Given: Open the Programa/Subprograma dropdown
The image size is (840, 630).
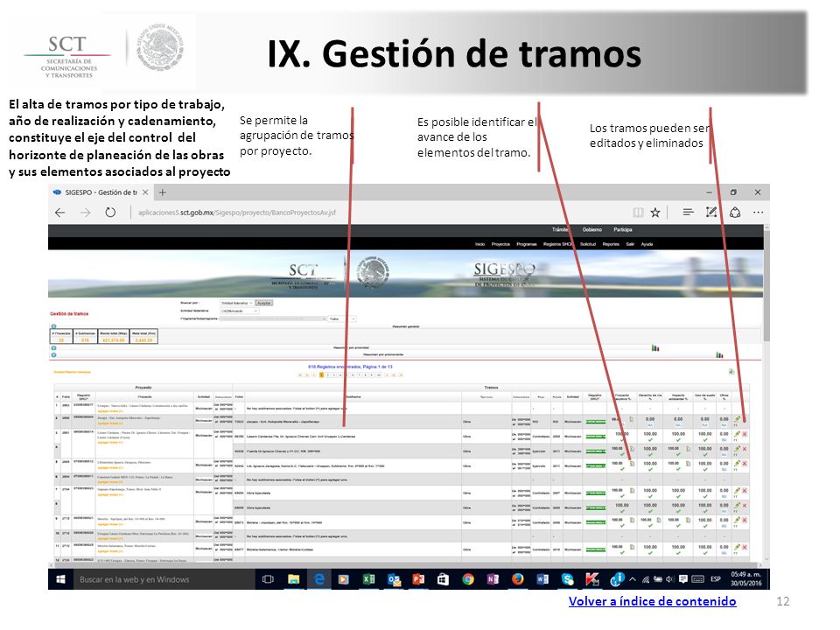Looking at the screenshot, I should [x=273, y=318].
